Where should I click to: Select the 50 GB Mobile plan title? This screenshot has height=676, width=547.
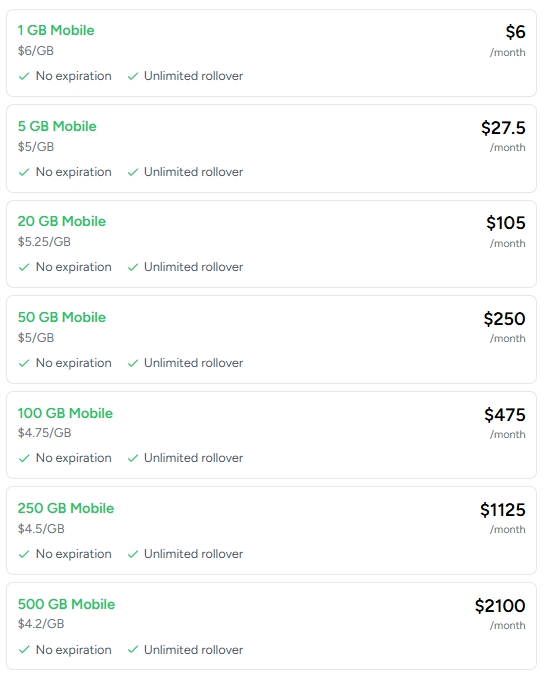[x=62, y=317]
